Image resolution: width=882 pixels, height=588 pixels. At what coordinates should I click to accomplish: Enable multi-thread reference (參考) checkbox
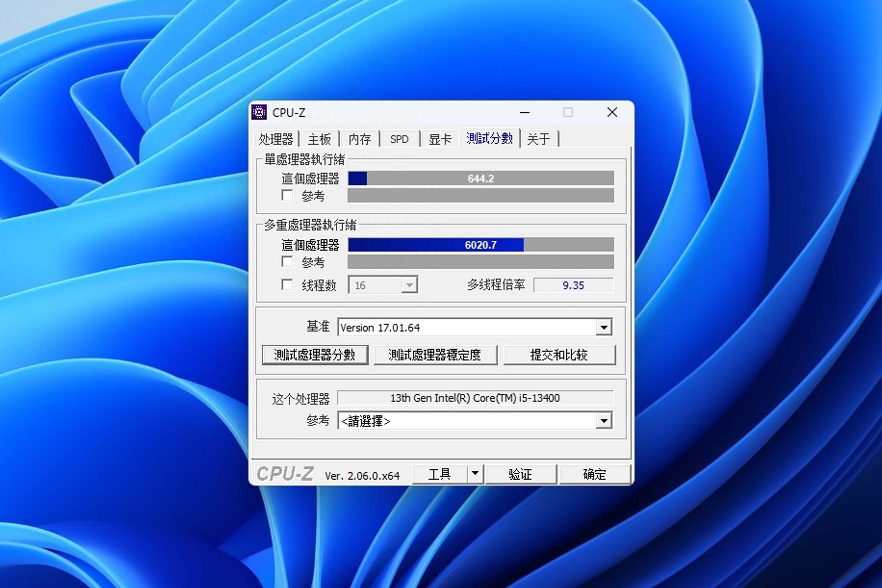pos(287,261)
